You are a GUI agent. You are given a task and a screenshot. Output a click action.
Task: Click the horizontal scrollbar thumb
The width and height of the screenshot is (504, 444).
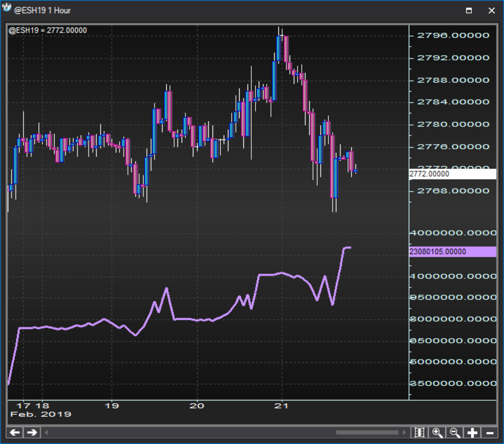pos(367,432)
